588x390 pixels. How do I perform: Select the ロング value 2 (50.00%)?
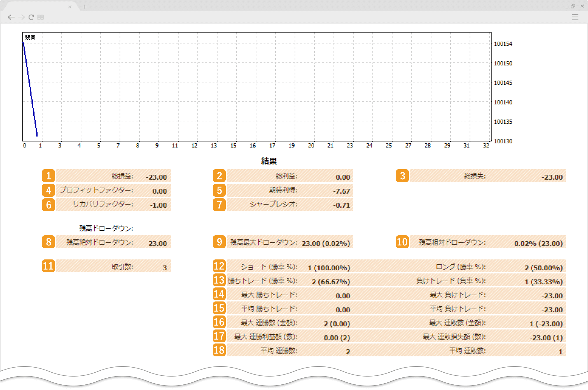click(x=544, y=268)
